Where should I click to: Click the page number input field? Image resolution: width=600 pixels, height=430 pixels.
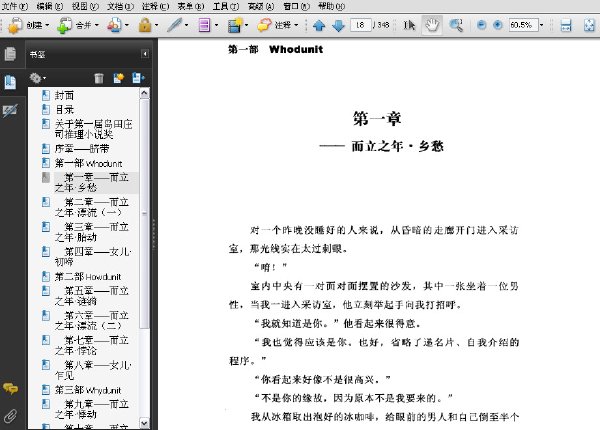click(x=360, y=25)
